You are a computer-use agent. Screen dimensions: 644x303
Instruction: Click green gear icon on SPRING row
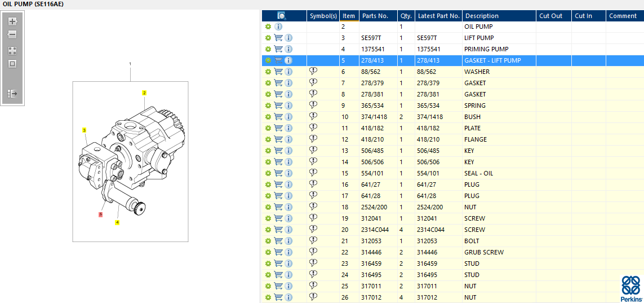click(x=268, y=106)
